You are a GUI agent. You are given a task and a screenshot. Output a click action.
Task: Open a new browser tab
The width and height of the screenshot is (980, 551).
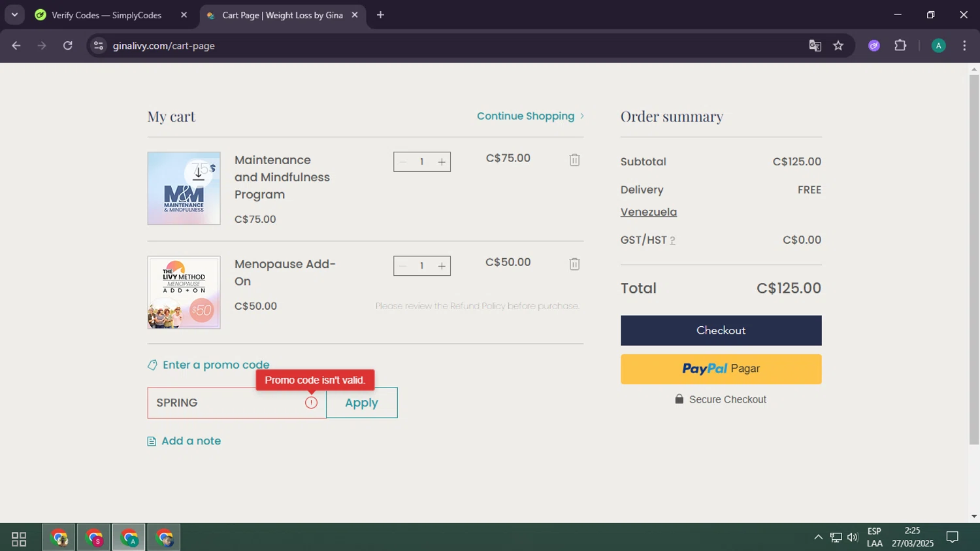(x=380, y=15)
